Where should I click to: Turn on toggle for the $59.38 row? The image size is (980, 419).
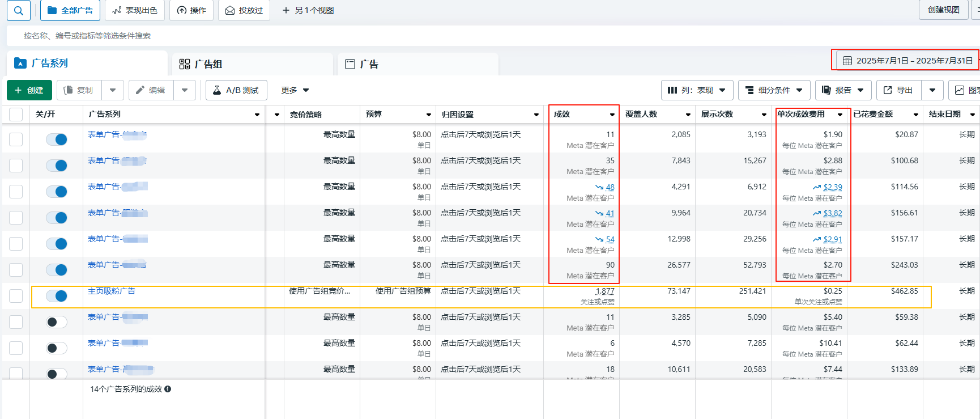[57, 322]
